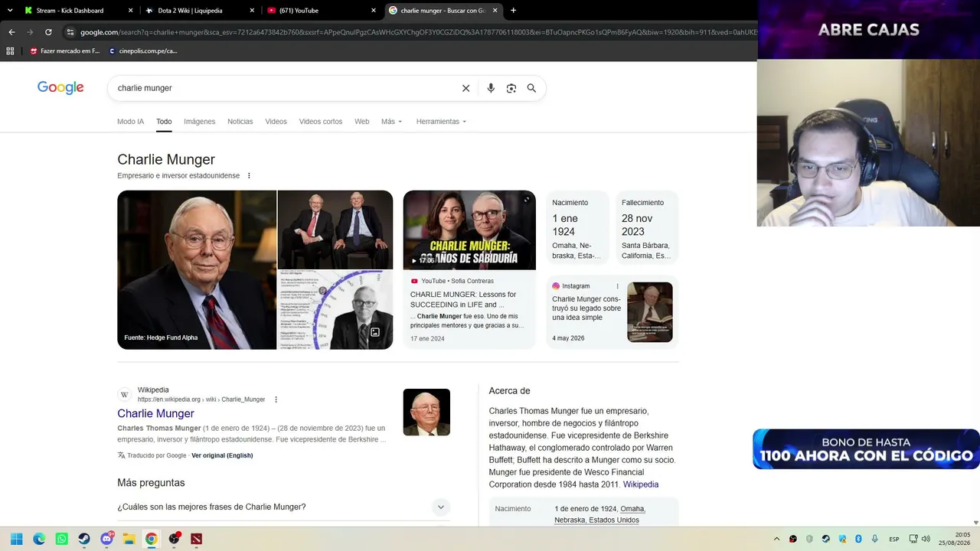
Task: Open the small Wikipedia result thumbnail
Action: (426, 412)
